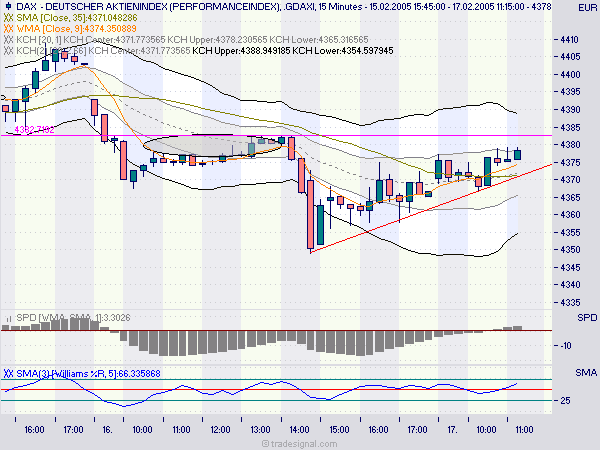Click the -25 label on the oscillator axis

pos(566,400)
